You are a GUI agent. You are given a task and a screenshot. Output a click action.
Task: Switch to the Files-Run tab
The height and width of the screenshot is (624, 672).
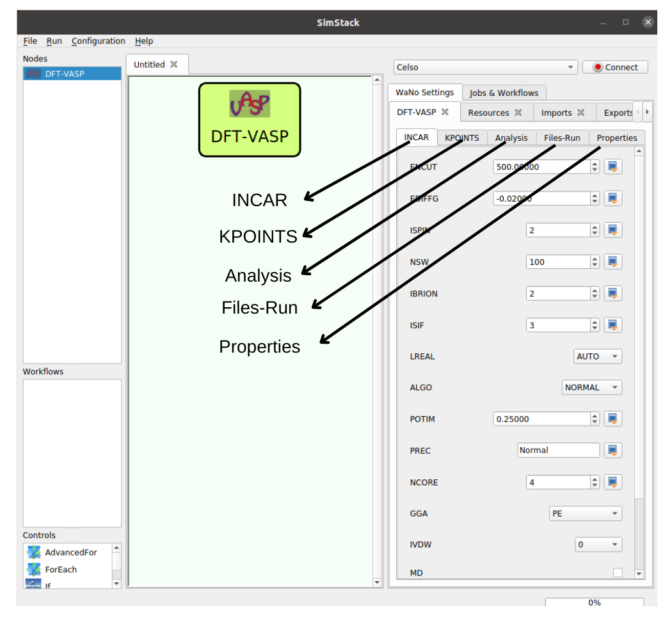(x=562, y=138)
